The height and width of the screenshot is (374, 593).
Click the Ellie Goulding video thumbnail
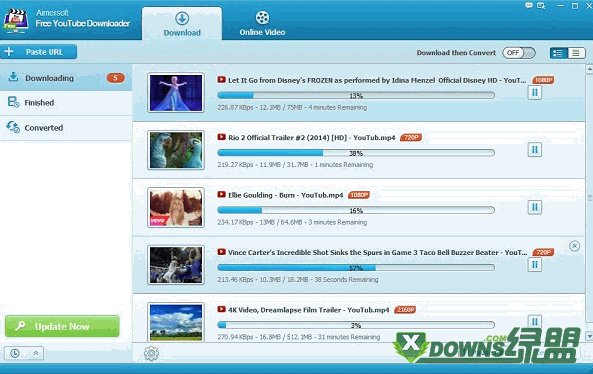176,208
